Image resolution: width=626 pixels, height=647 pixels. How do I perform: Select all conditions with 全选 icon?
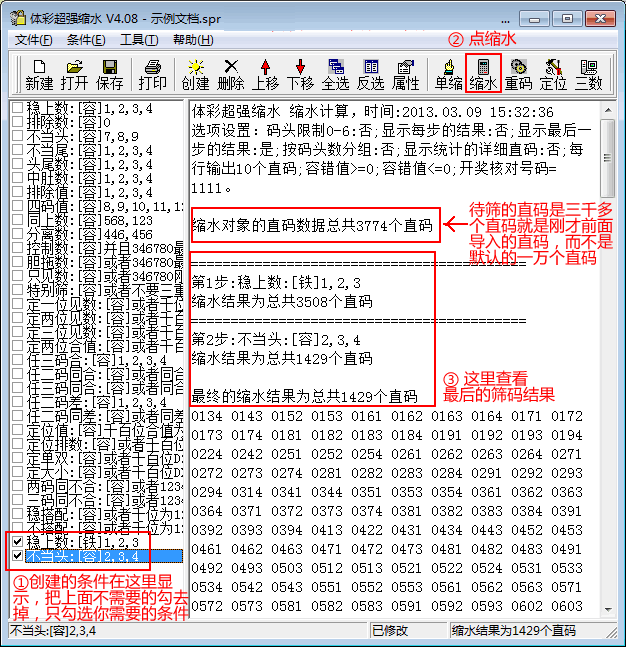335,75
